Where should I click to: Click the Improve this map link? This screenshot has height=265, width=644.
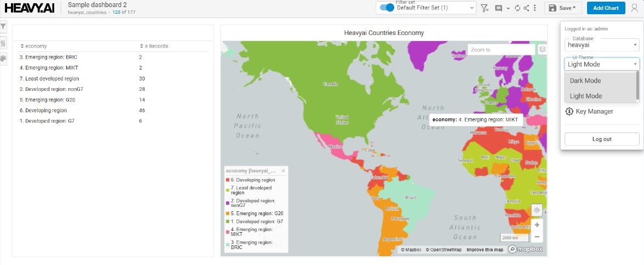485,250
